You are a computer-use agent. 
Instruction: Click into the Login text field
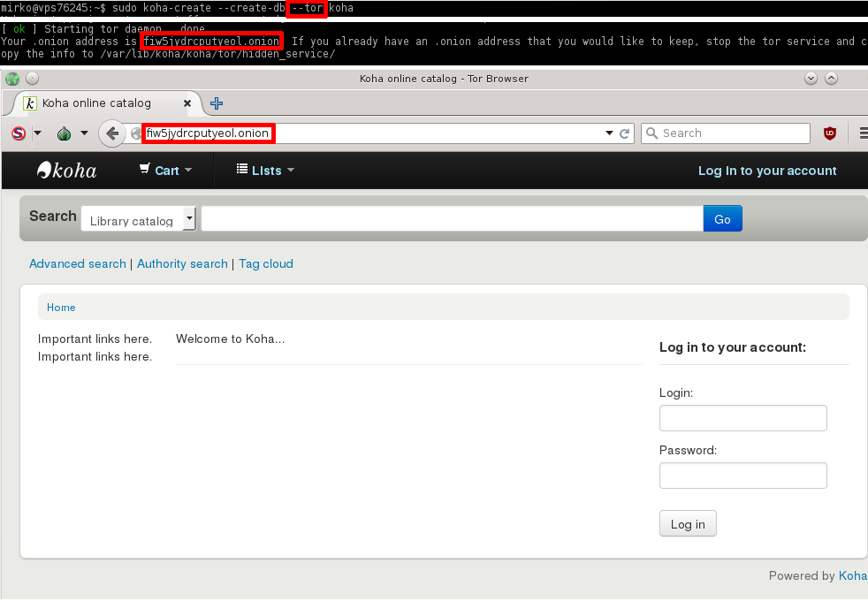click(x=742, y=418)
